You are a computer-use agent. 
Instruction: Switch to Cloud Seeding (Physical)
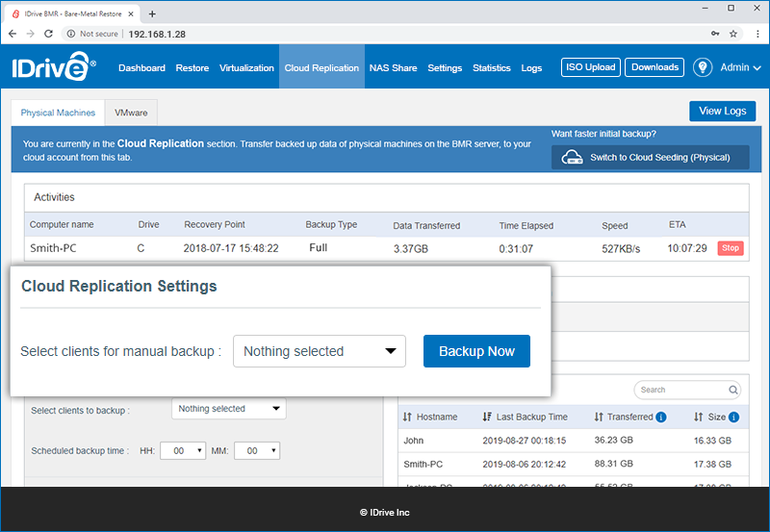pos(651,157)
